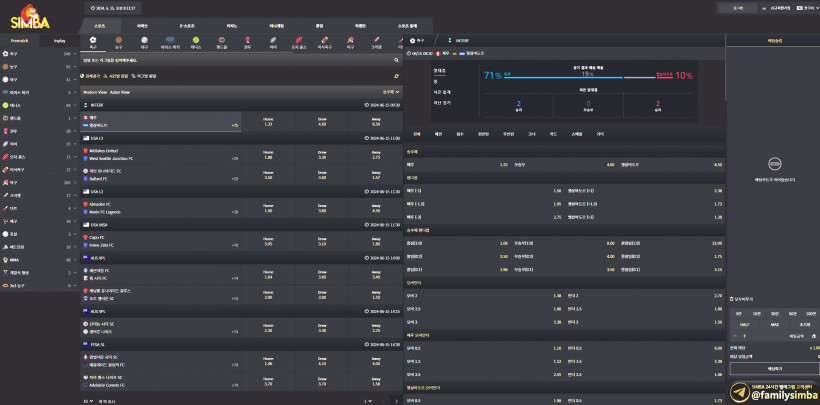Open the page number dropdown showing 1

369,401
